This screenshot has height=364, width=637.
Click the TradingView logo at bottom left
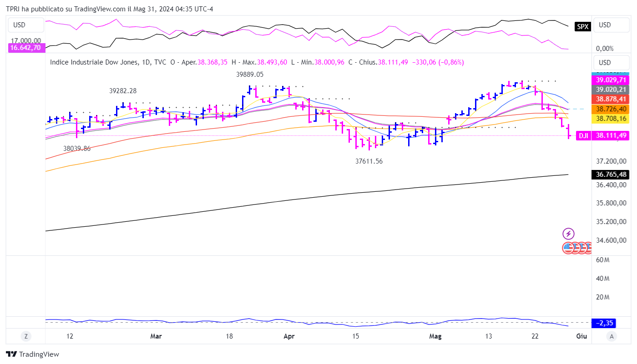click(x=32, y=354)
